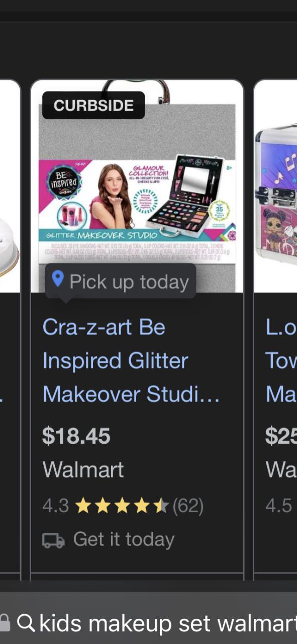Tap the $18.45 price
Viewport: 297px width, 644px height.
tap(76, 436)
